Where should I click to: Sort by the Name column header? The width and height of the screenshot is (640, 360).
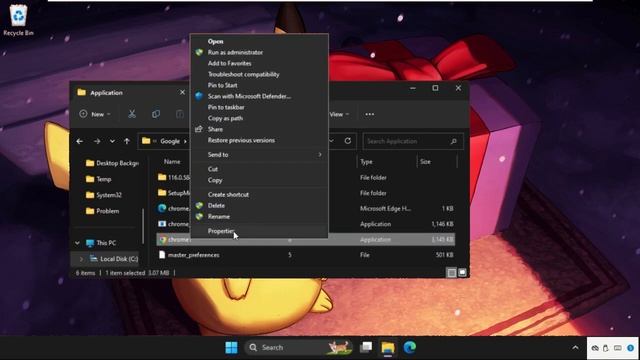pyautogui.click(x=172, y=162)
